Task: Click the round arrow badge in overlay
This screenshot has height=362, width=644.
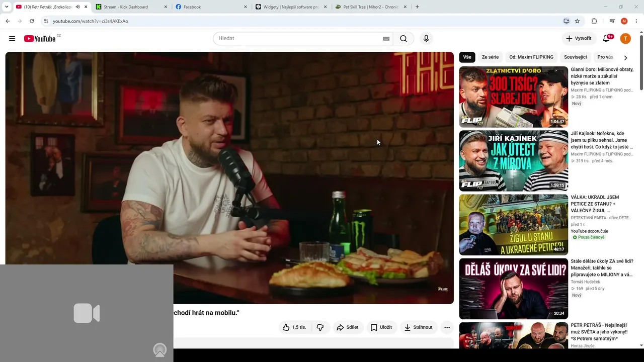Action: click(160, 350)
